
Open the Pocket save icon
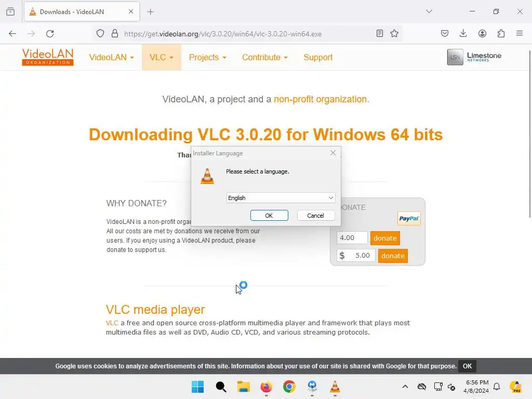[445, 33]
